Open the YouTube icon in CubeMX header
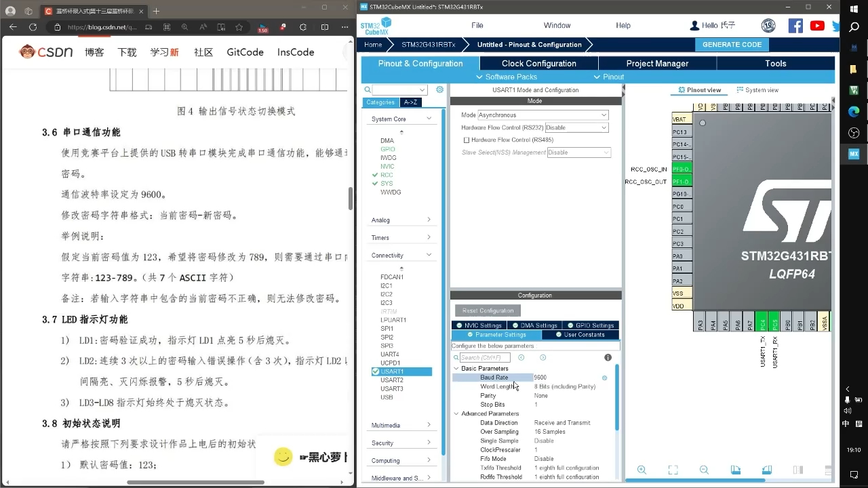The image size is (868, 488). click(x=817, y=26)
